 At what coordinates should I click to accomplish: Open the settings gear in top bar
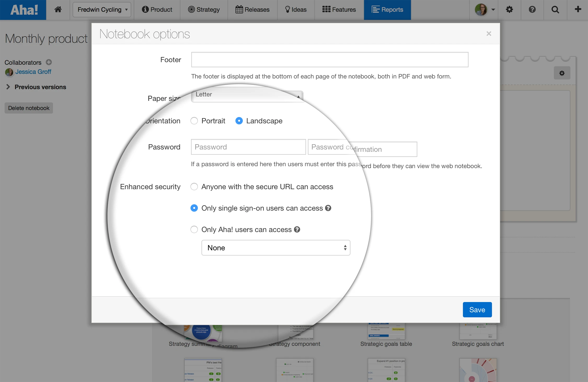pyautogui.click(x=509, y=10)
